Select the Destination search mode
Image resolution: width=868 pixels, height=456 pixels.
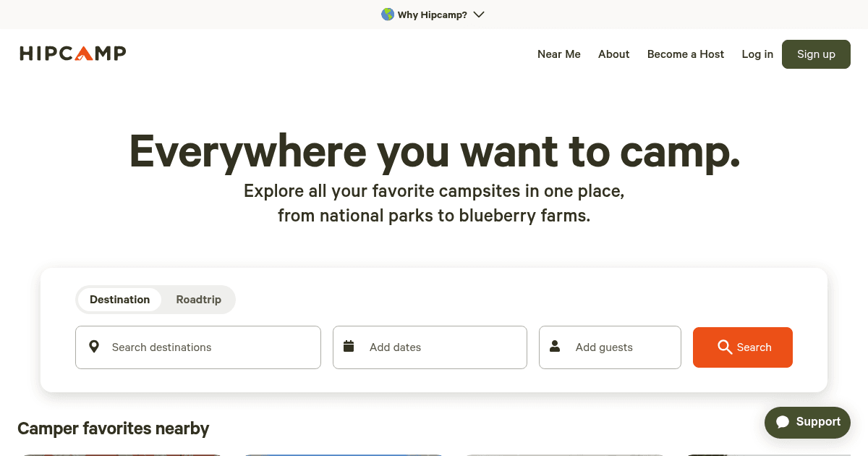click(120, 299)
